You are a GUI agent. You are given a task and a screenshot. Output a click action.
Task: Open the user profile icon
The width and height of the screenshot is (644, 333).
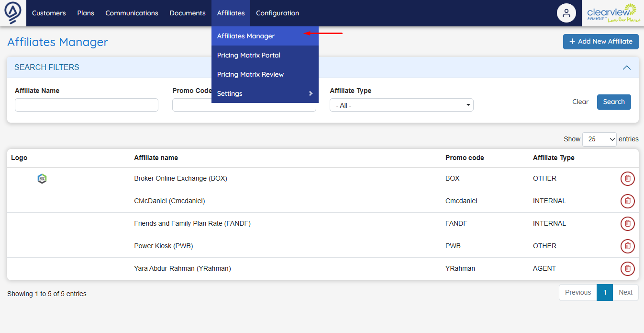click(566, 13)
